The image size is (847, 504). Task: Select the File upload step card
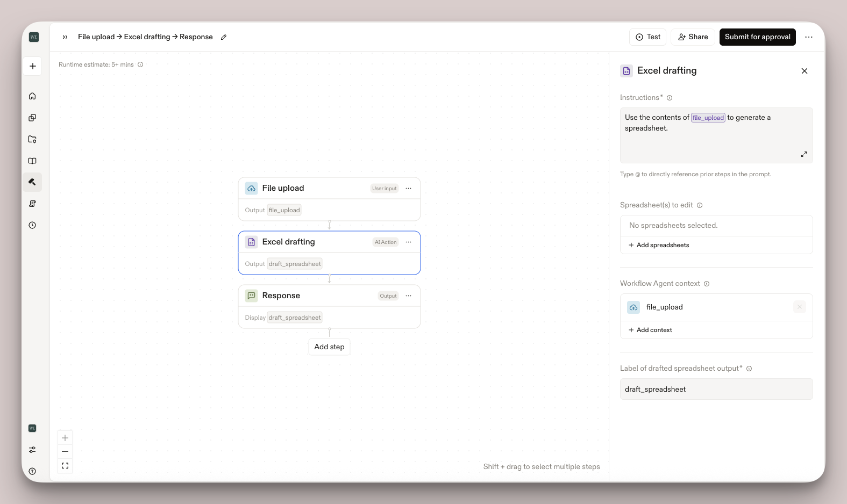click(329, 199)
